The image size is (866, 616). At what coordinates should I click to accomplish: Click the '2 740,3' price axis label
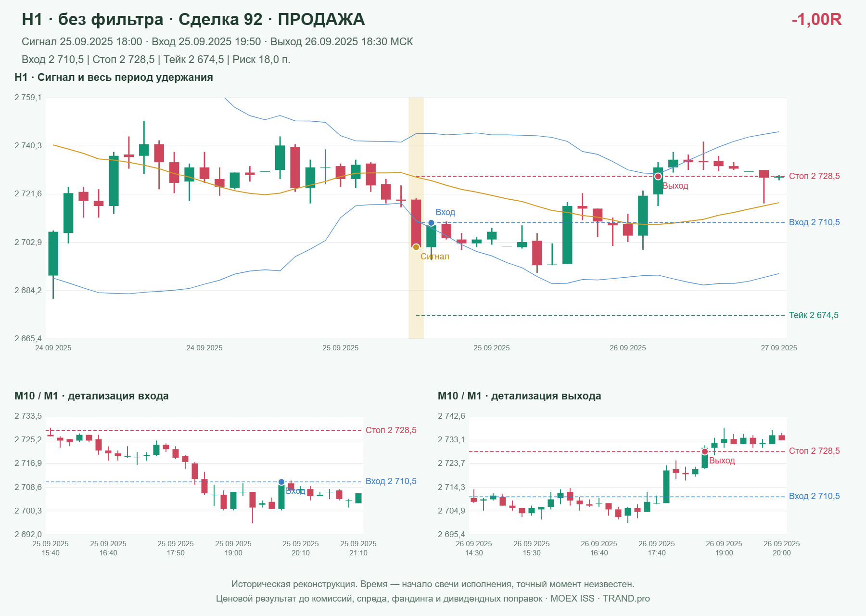pos(28,146)
